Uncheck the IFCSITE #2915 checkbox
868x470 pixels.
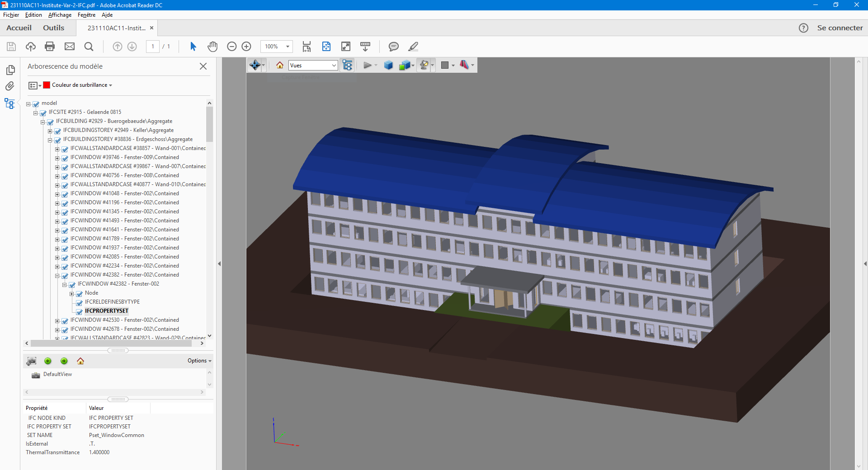(43, 113)
